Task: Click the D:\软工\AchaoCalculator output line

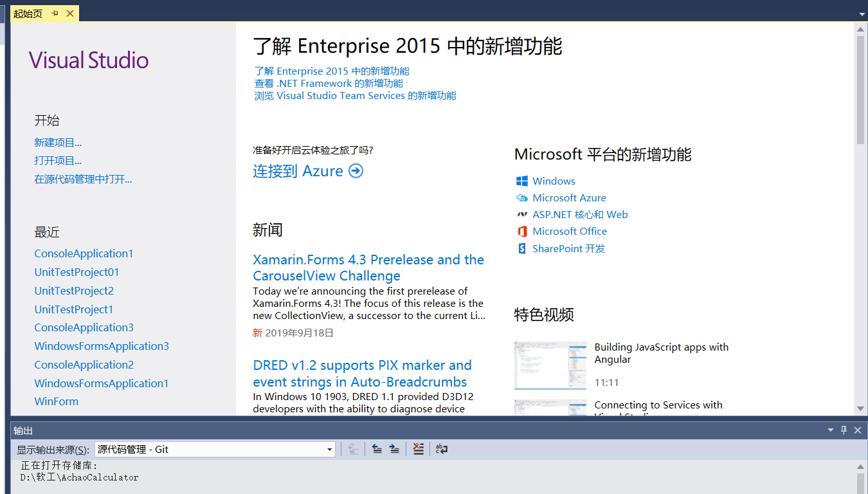Action: click(x=80, y=478)
